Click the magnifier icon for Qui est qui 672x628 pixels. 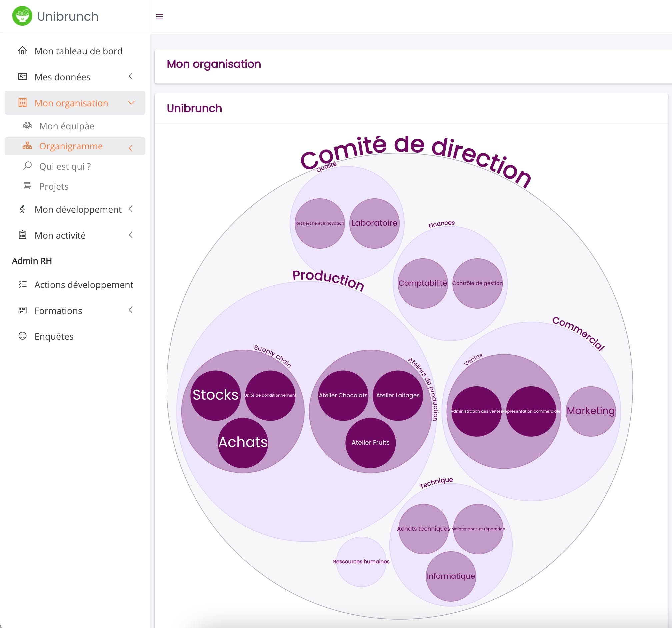click(x=27, y=166)
